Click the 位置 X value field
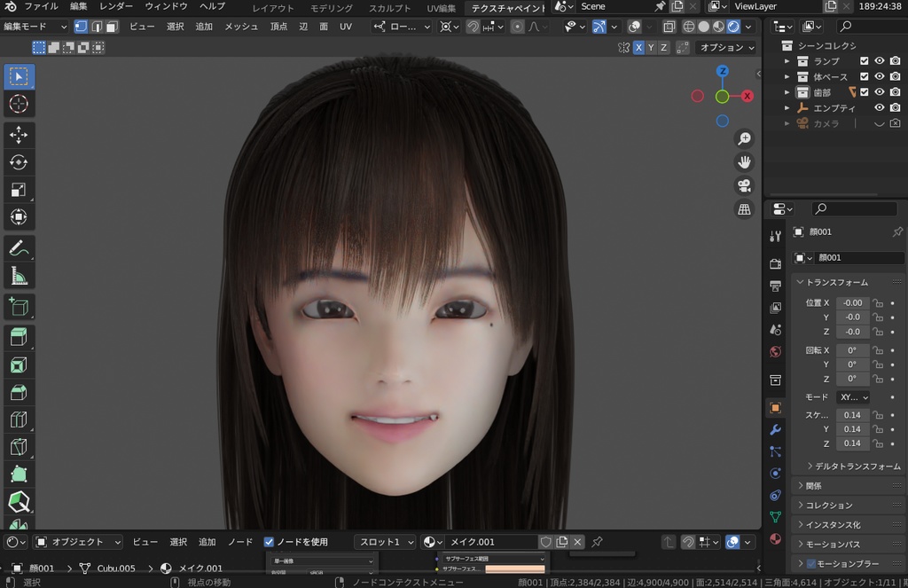 pyautogui.click(x=852, y=303)
